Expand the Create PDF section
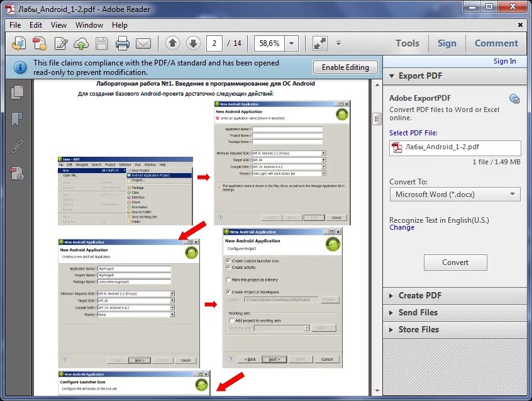The image size is (532, 401). (x=455, y=295)
